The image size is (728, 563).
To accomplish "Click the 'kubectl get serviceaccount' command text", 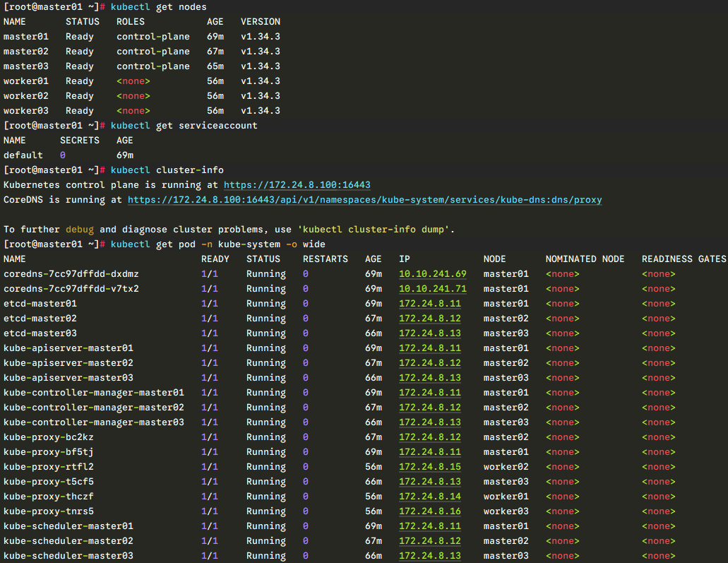I will 184,126.
